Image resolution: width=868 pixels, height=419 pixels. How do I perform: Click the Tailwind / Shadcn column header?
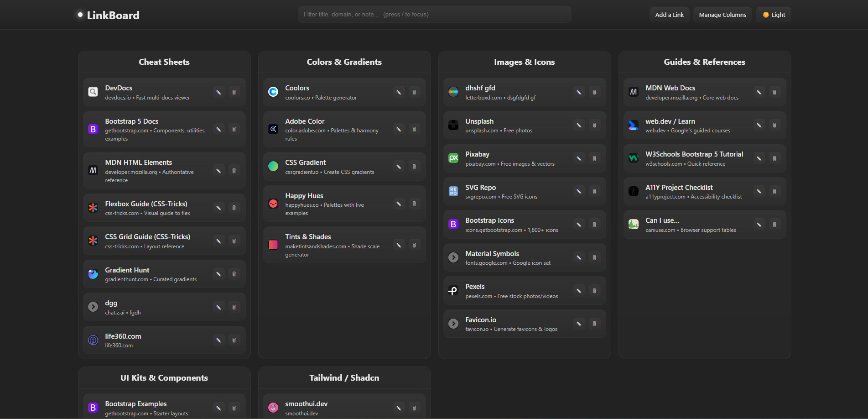click(344, 378)
